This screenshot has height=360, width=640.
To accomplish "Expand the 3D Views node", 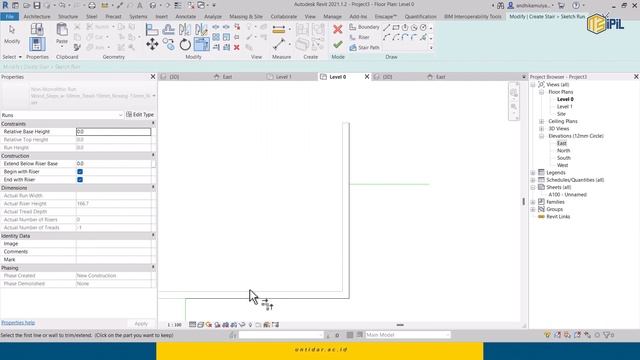I will [x=542, y=129].
